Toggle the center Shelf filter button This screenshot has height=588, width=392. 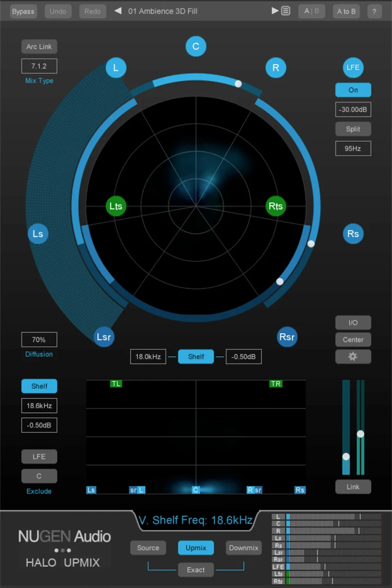[x=196, y=356]
